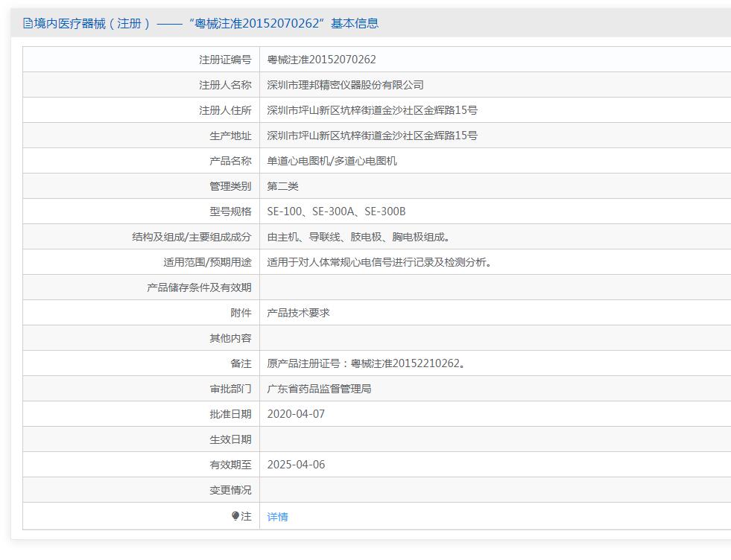Click the address value in 生产地址 row
731x560 pixels.
(x=372, y=136)
